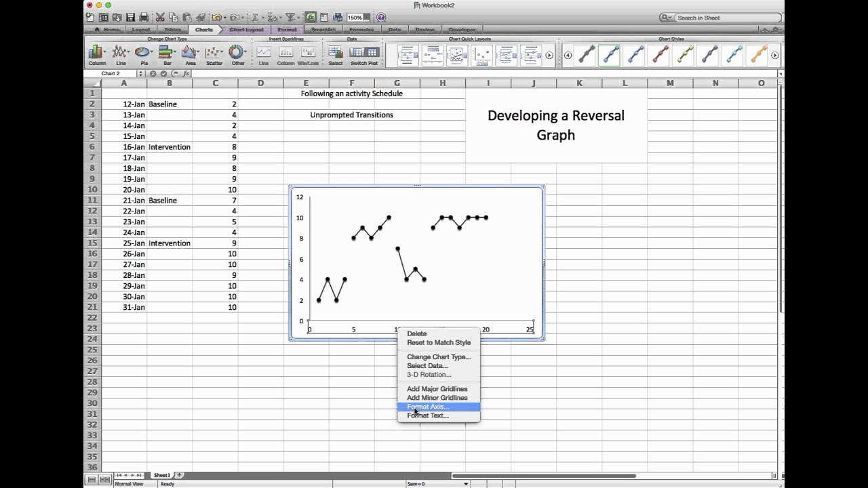
Task: Choose Add Major Gridlines menu item
Action: point(438,389)
